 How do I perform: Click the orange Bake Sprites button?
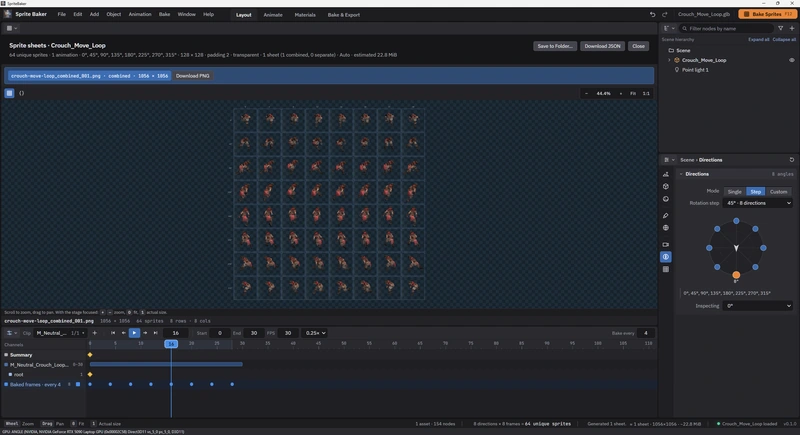tap(767, 14)
